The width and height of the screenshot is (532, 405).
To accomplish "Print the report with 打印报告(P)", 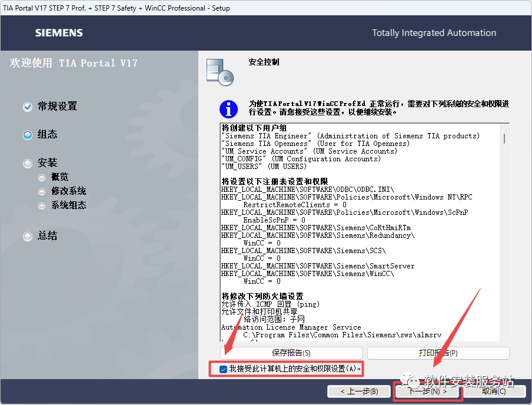I will point(438,353).
